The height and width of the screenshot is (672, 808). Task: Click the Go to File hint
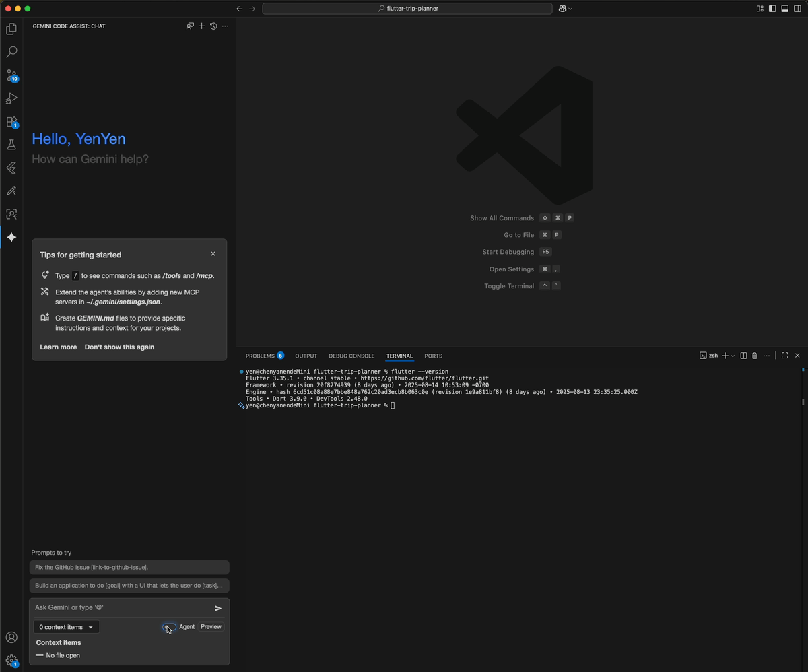point(533,235)
